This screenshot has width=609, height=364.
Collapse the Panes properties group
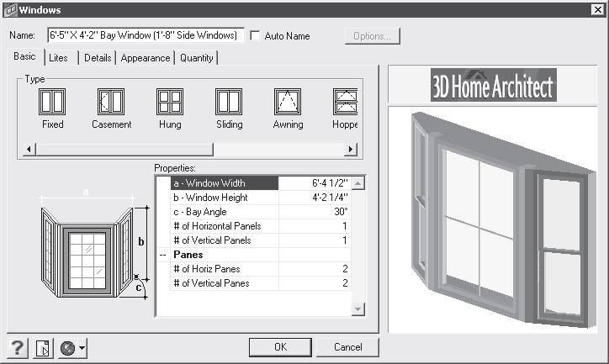(162, 254)
